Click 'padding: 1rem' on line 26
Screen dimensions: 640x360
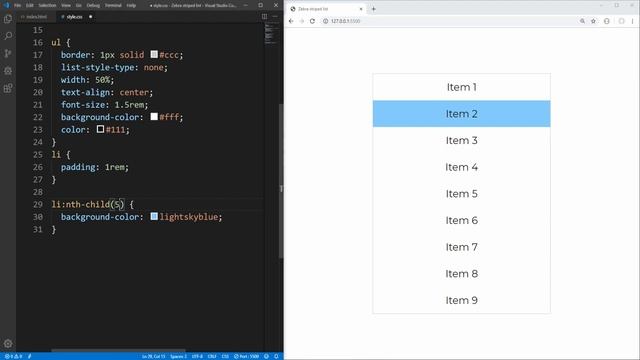(x=95, y=167)
